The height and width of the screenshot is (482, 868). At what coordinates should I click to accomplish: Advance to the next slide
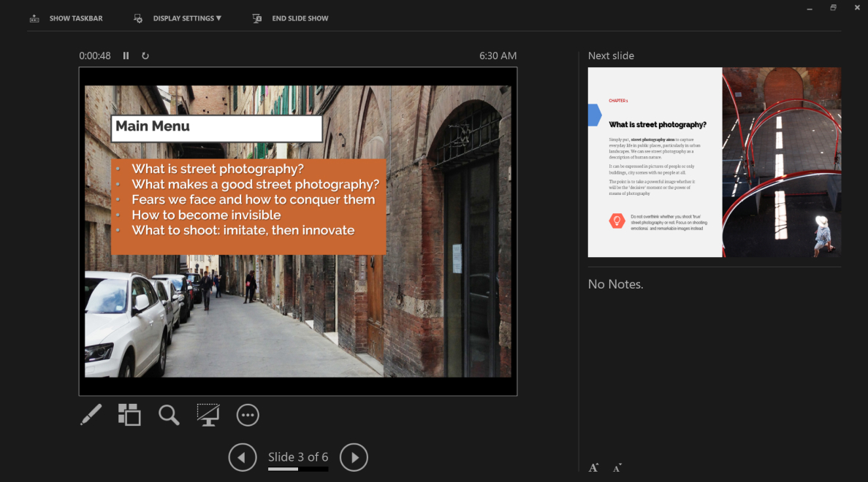pos(354,457)
